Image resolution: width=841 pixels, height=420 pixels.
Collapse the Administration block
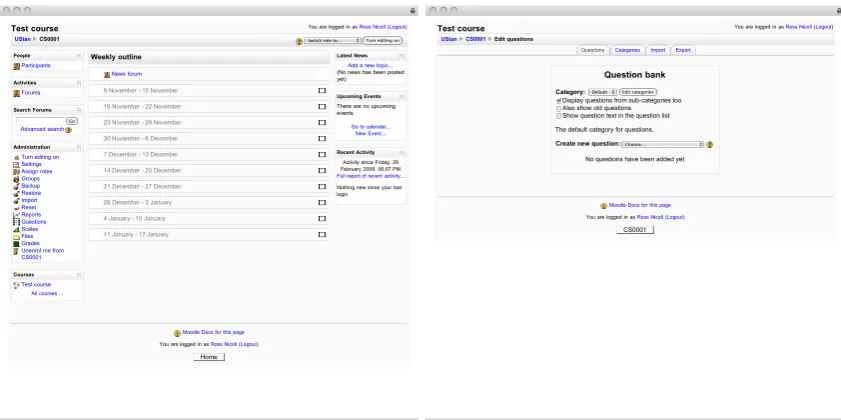coord(79,147)
